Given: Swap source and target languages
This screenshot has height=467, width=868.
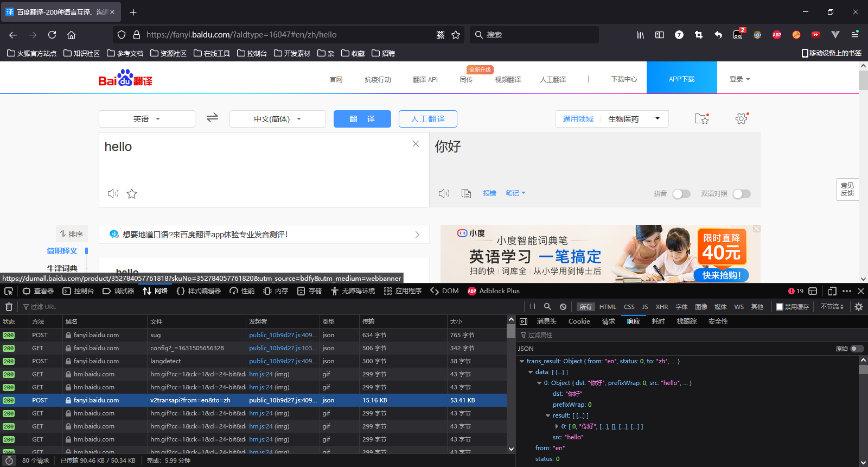Looking at the screenshot, I should (x=212, y=117).
